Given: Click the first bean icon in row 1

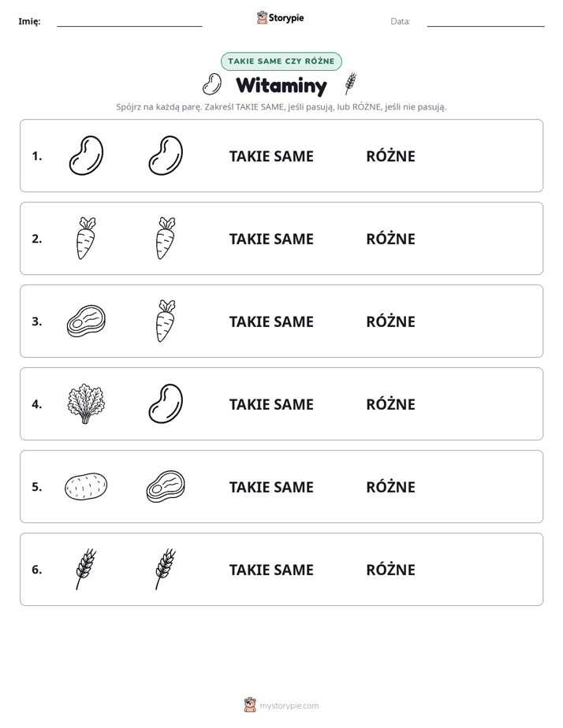Looking at the screenshot, I should click(x=86, y=155).
